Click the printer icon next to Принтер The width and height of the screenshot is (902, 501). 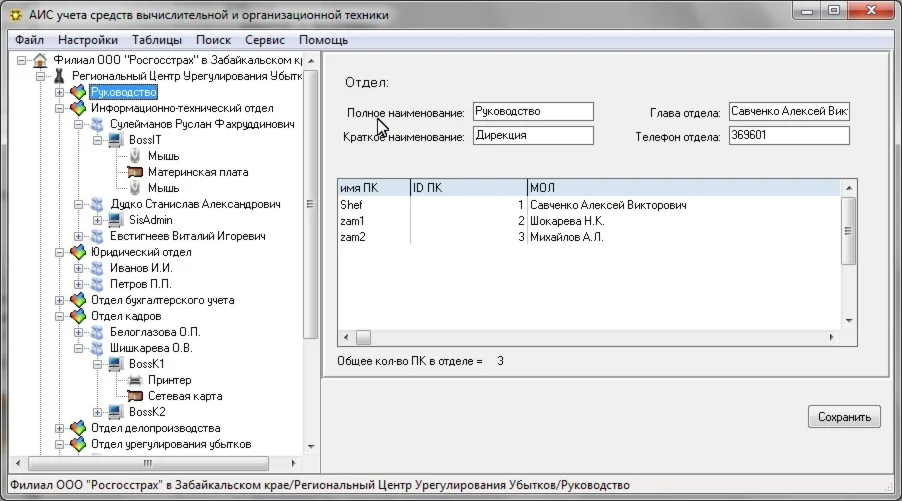(135, 380)
